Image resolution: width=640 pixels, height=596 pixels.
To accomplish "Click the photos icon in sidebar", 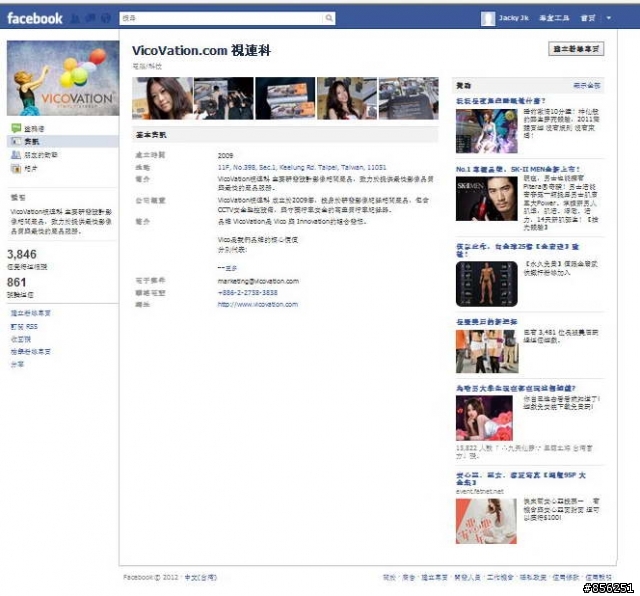I will pos(16,168).
